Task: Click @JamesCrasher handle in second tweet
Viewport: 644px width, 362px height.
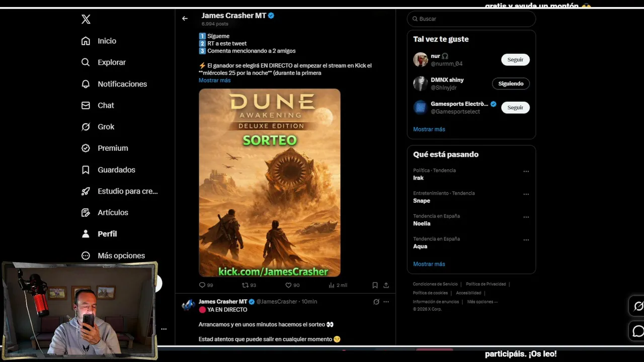Action: pyautogui.click(x=277, y=302)
